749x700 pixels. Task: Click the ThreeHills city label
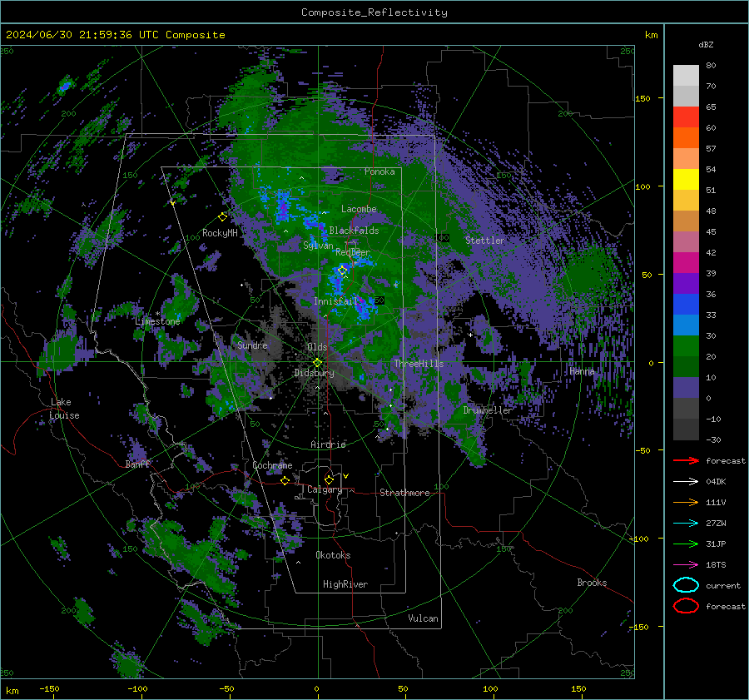(x=419, y=364)
